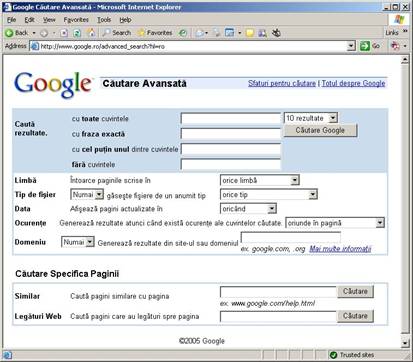Open 'Mai multe informații' link
Viewport: 413px width, 362px height.
click(x=340, y=249)
